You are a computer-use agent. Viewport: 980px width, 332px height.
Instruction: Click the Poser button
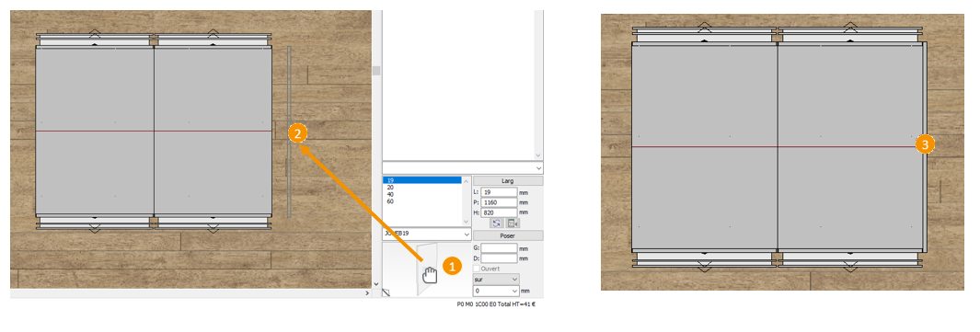[508, 235]
